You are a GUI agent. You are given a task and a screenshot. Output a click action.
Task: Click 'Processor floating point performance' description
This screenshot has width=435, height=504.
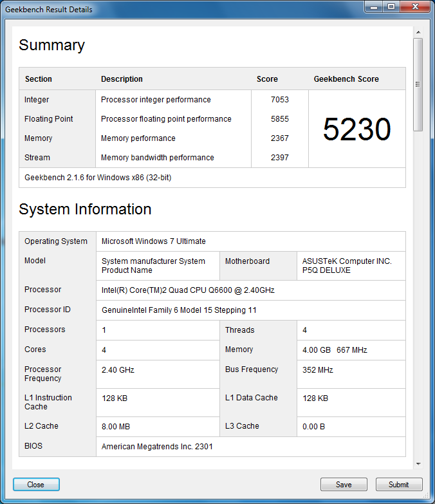click(166, 119)
